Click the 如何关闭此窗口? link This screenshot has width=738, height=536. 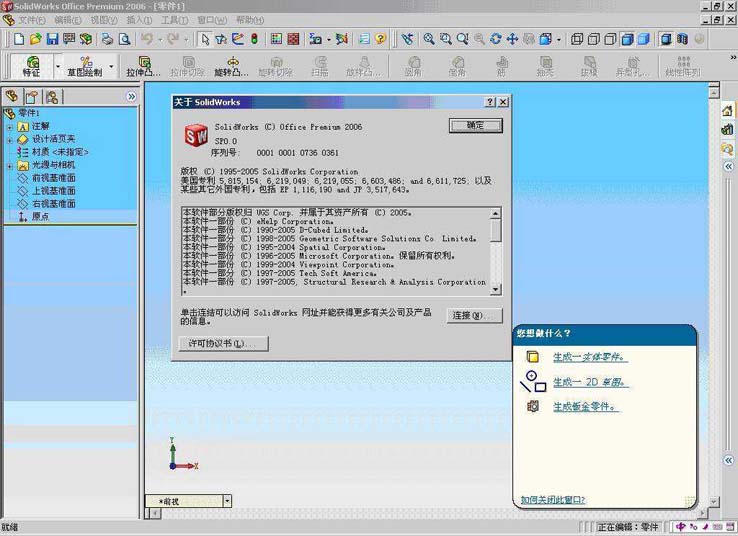pos(553,500)
